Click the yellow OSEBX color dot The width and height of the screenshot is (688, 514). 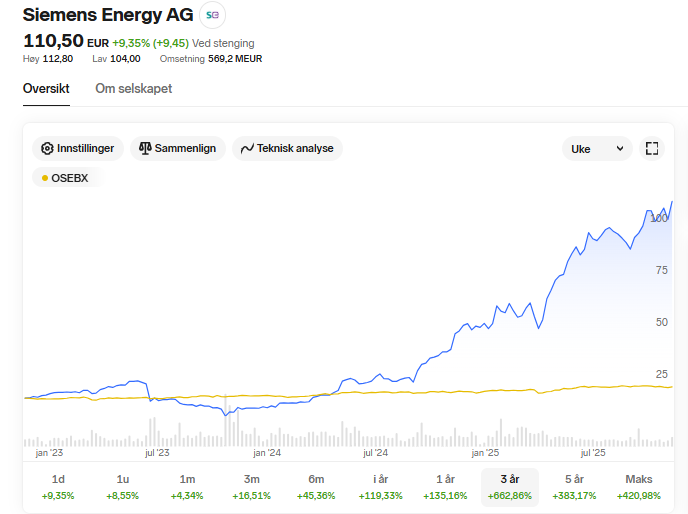[45, 178]
